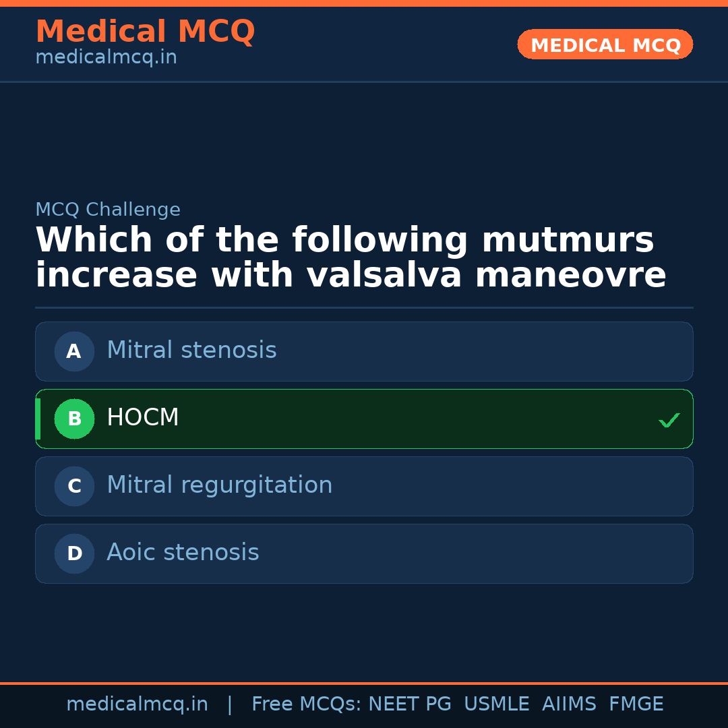The width and height of the screenshot is (728, 728).
Task: Click the green highlight bar beside HOCM
Action: click(38, 419)
